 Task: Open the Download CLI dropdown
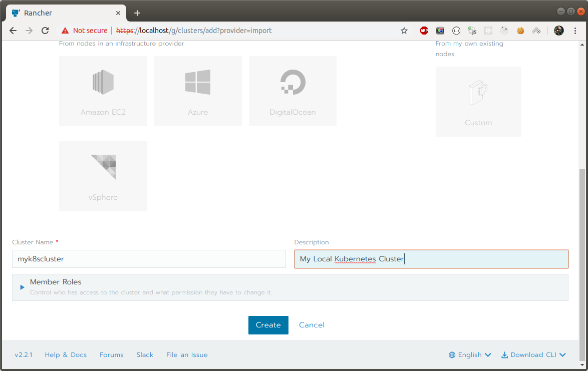click(533, 355)
